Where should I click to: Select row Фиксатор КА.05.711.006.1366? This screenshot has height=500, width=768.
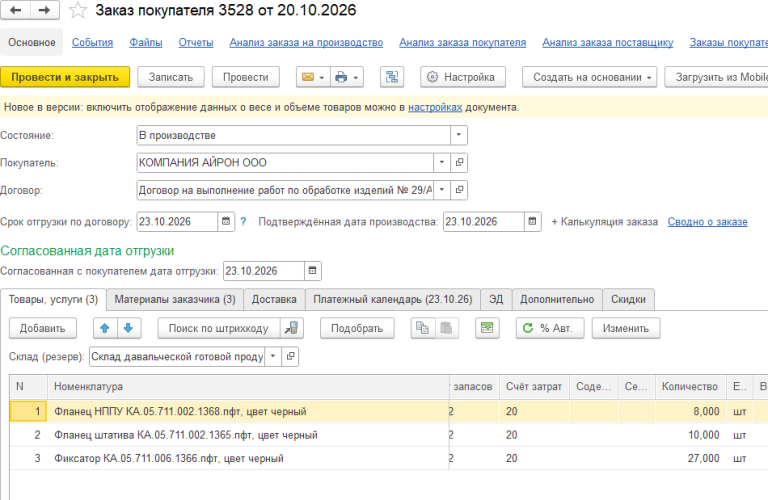389,458
